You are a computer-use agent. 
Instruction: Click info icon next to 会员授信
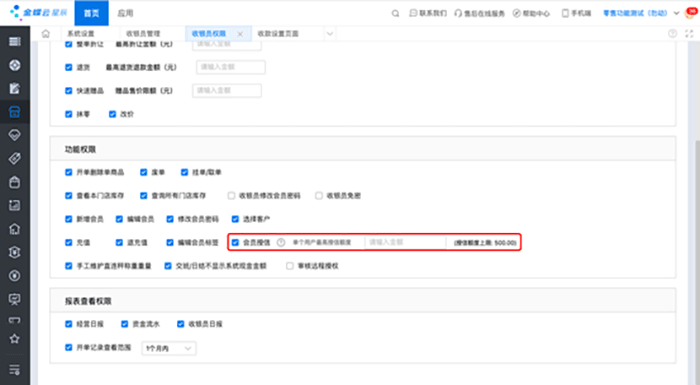click(281, 243)
